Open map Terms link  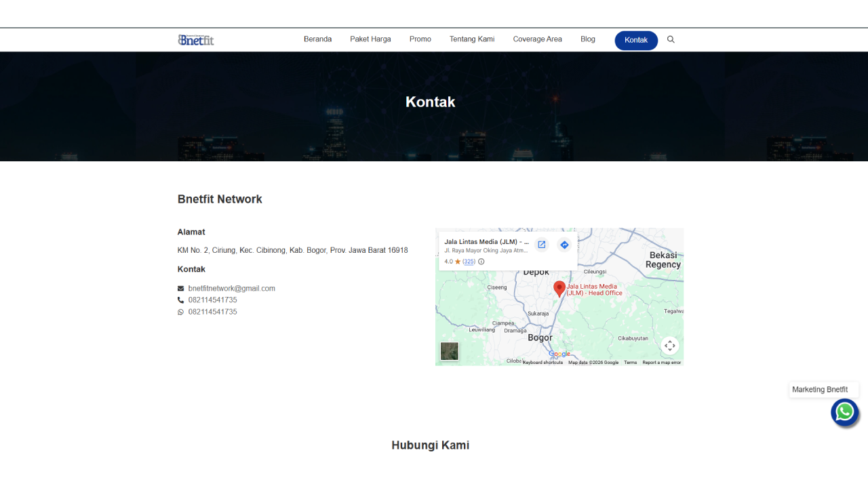[631, 363]
